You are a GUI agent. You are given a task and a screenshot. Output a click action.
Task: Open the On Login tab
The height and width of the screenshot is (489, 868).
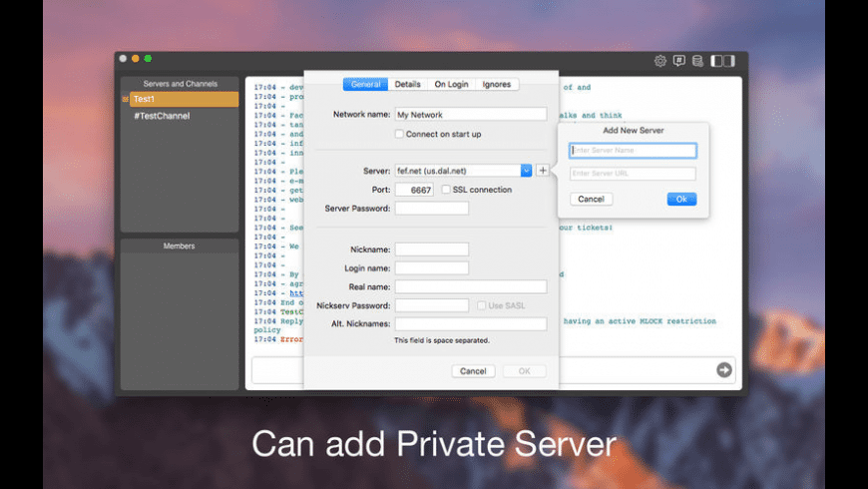pyautogui.click(x=451, y=84)
